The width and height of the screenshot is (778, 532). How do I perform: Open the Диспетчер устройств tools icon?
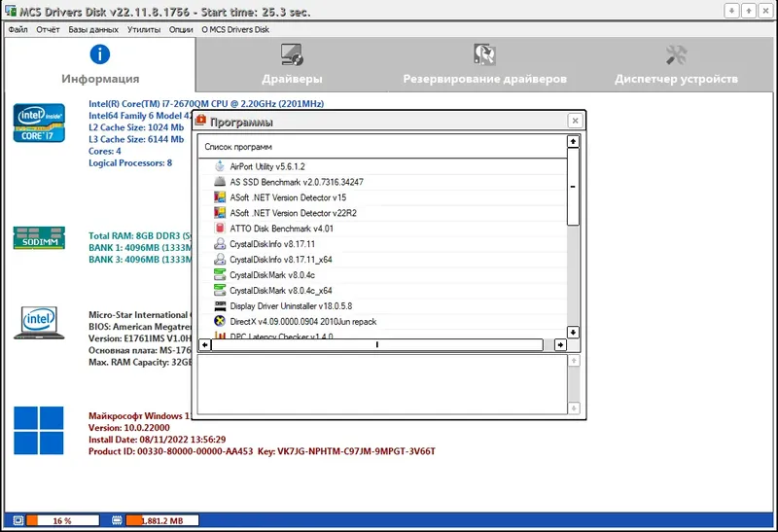[676, 54]
